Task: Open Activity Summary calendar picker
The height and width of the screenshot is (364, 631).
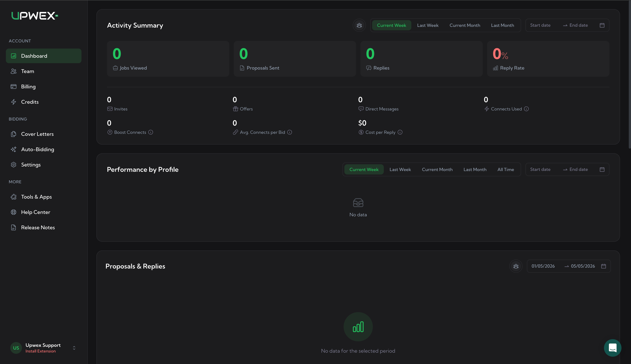Action: point(602,25)
